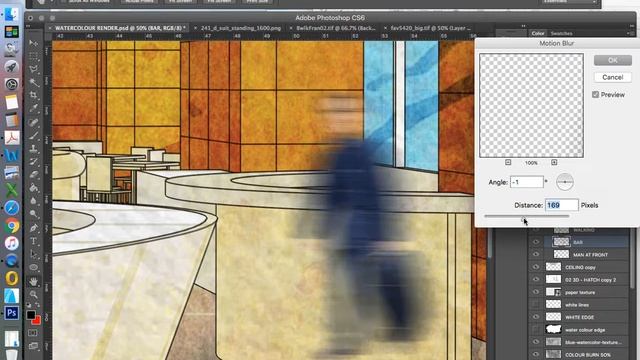This screenshot has height=360, width=640.
Task: Hide the WHITE EDGE layer
Action: point(536,317)
